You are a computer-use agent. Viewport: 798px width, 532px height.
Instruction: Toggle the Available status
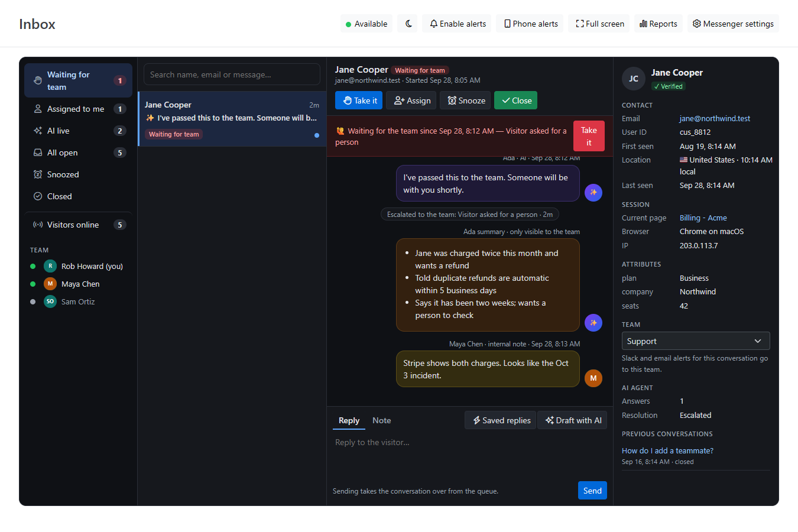point(366,24)
